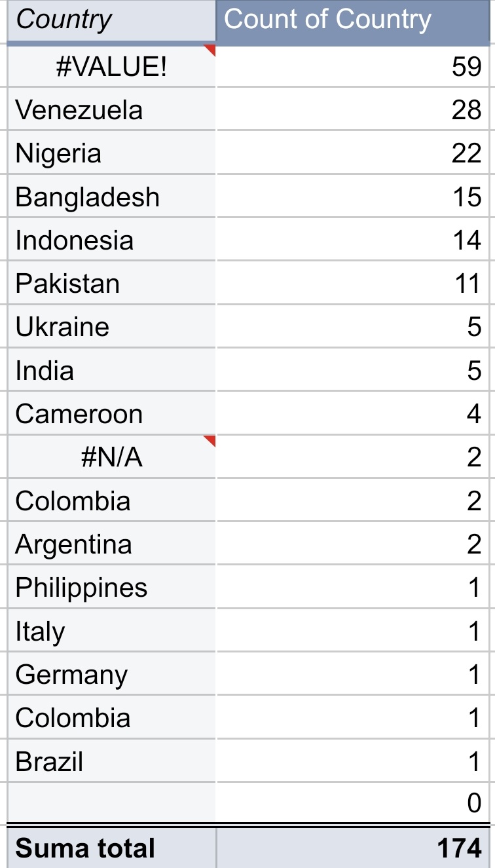The height and width of the screenshot is (868, 495).
Task: Select the Venezuela cell
Action: pos(111,109)
